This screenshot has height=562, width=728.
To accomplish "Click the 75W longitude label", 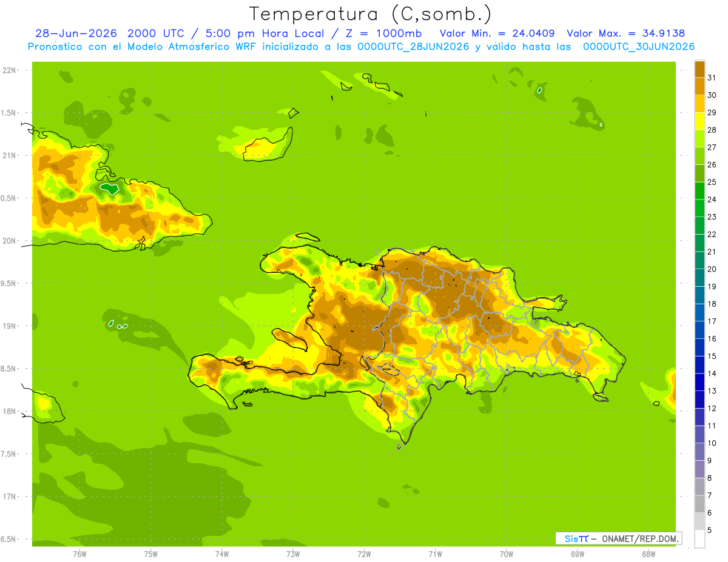I will [x=150, y=554].
